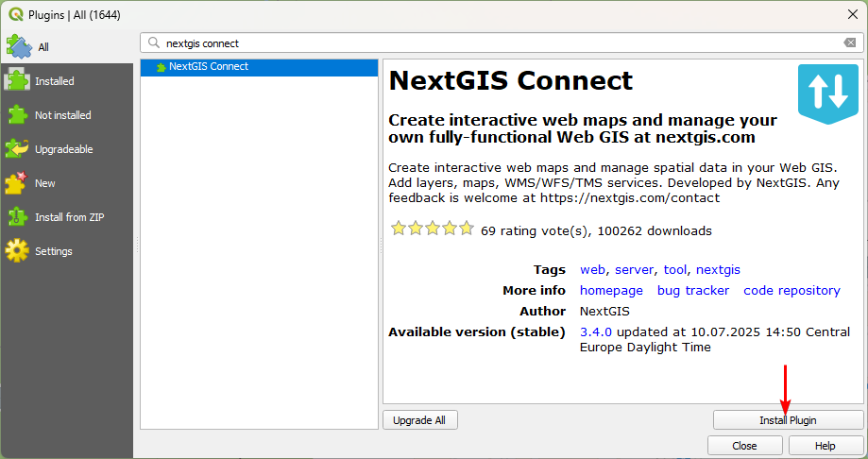Click the Installed plugins icon in sidebar
Image resolution: width=868 pixels, height=459 pixels.
click(19, 81)
